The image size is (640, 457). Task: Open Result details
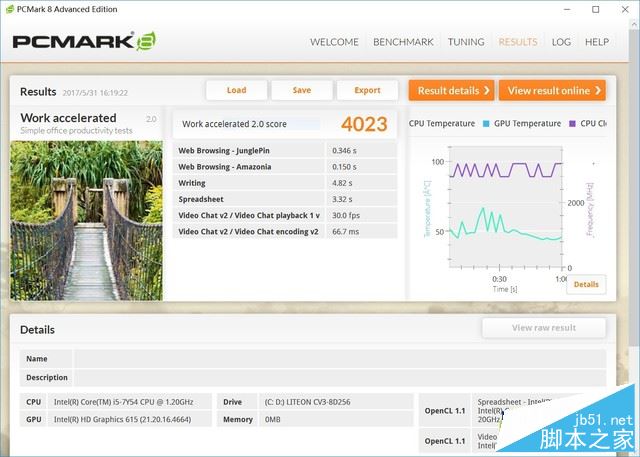click(451, 90)
